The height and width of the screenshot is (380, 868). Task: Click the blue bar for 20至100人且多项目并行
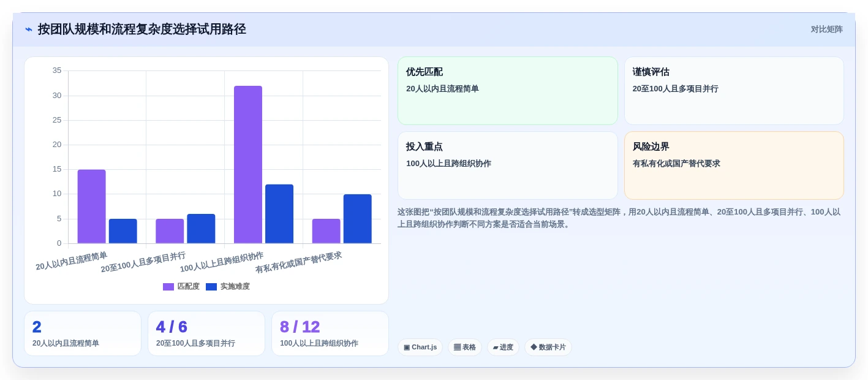click(x=201, y=229)
